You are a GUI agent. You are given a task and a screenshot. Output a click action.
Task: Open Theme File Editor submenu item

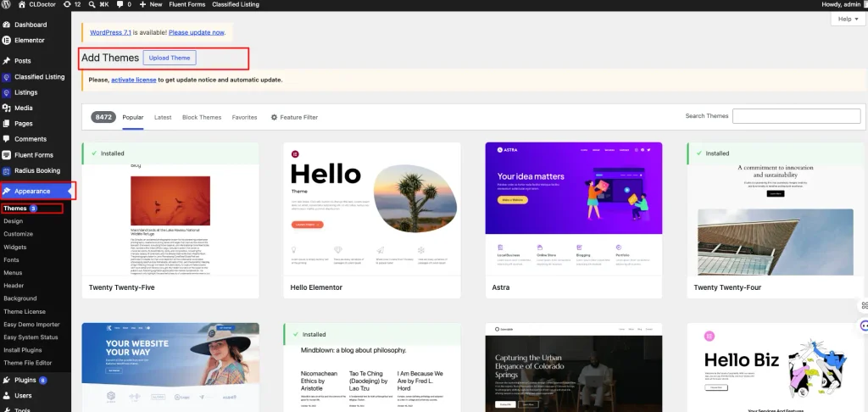(28, 363)
